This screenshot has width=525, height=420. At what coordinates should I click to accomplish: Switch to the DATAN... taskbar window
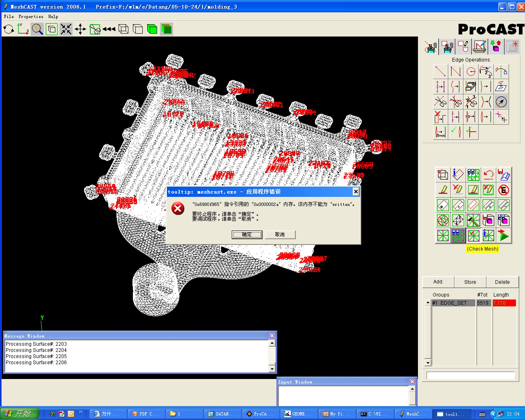(x=222, y=414)
